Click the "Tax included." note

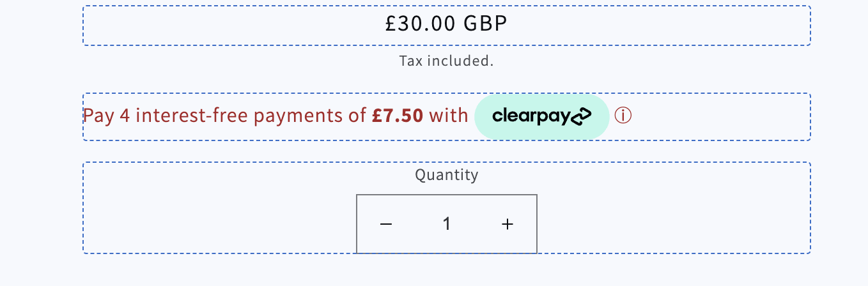[446, 61]
